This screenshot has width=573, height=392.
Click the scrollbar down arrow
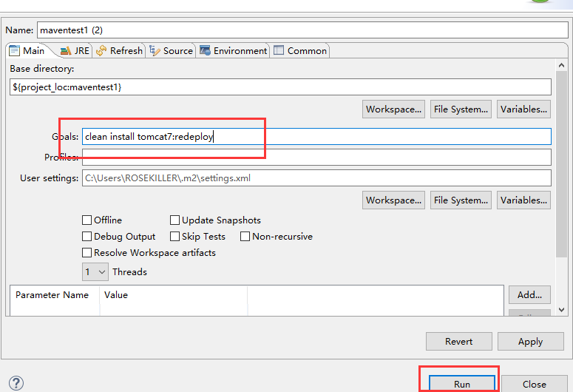[x=562, y=310]
